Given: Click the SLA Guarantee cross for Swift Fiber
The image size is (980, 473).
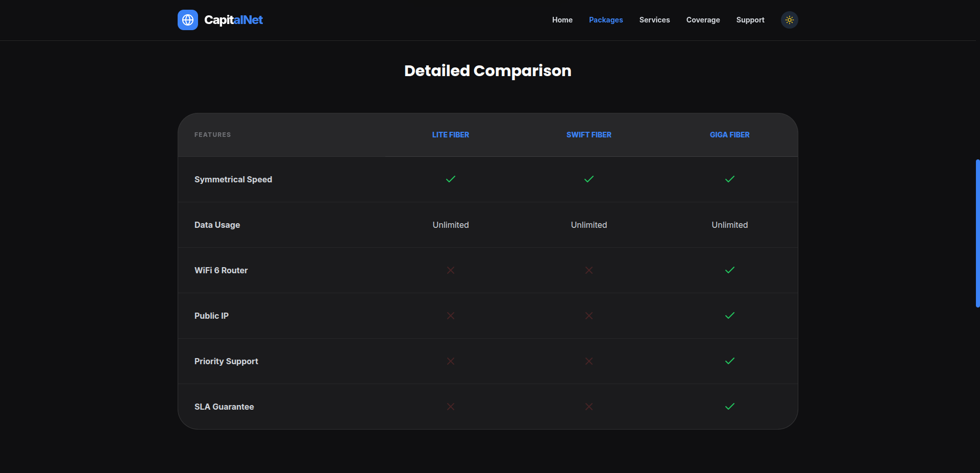Looking at the screenshot, I should [589, 407].
